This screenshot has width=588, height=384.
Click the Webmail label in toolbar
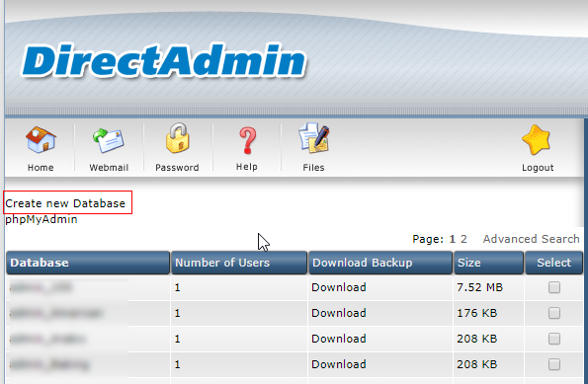tap(109, 168)
